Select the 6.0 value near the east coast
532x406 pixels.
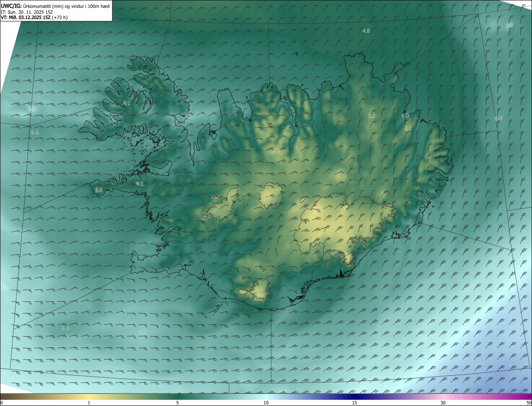click(x=405, y=115)
